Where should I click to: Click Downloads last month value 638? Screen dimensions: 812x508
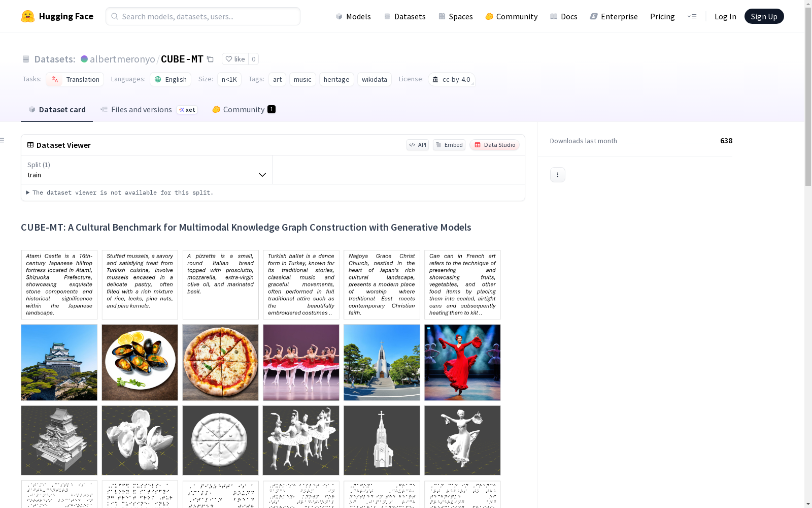click(x=726, y=141)
